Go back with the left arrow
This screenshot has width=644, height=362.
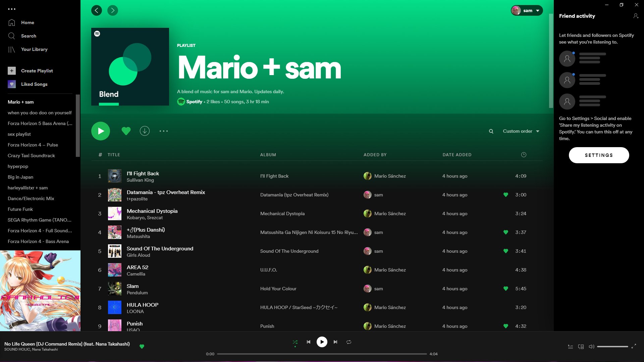[97, 10]
